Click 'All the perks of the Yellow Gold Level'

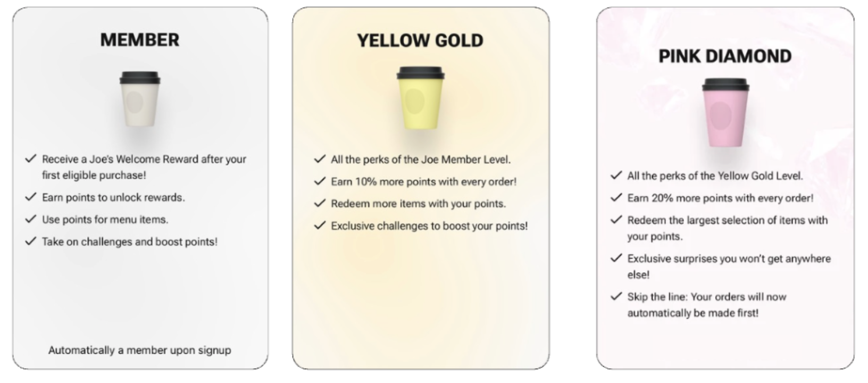point(715,176)
